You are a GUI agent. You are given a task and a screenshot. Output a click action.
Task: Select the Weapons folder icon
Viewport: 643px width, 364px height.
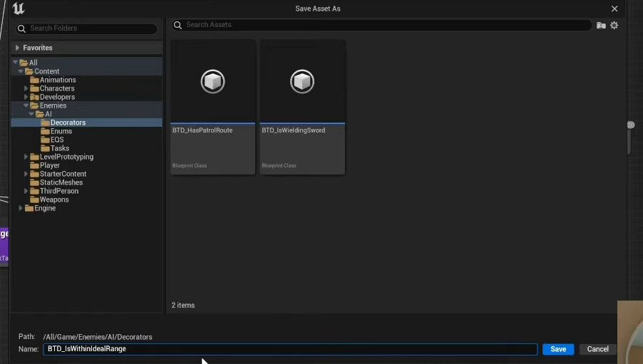[34, 199]
